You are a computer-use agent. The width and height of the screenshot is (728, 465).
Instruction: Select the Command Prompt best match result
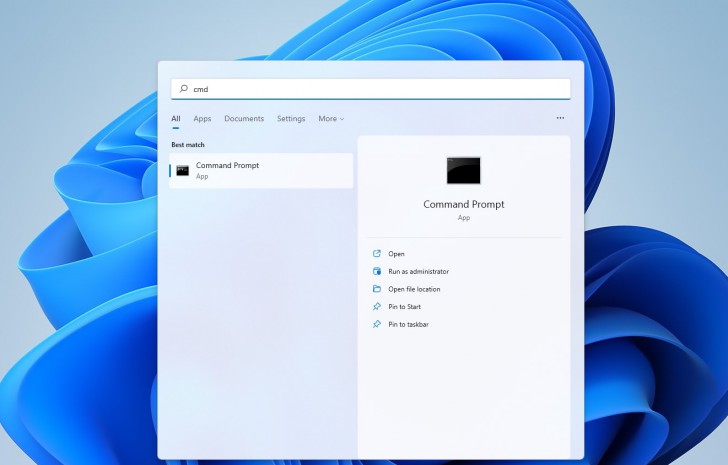[261, 170]
